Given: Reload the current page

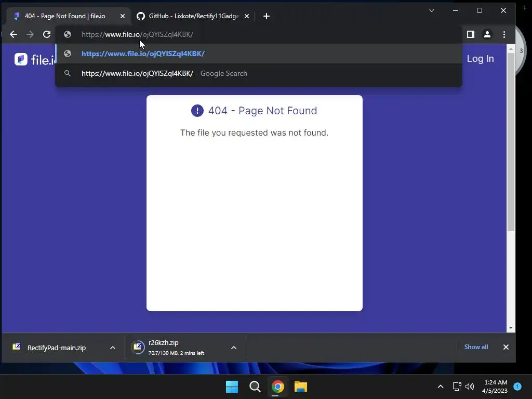Looking at the screenshot, I should coord(47,34).
